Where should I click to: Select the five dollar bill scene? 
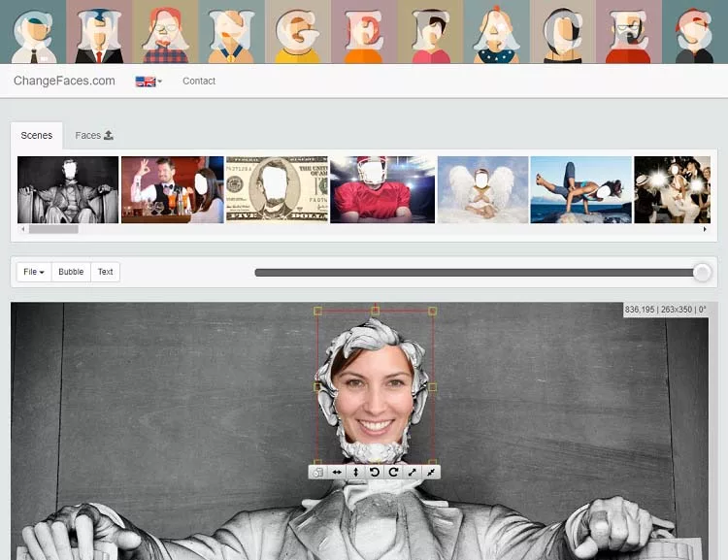point(277,189)
